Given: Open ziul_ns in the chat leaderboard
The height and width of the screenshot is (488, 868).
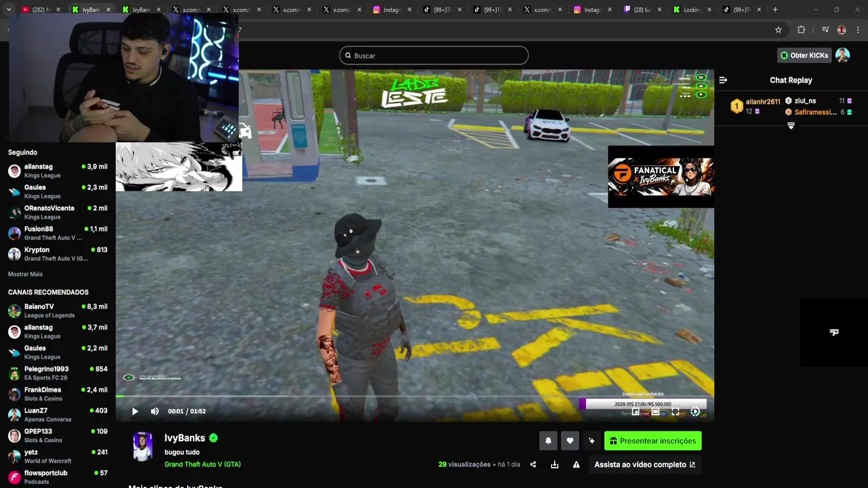Looking at the screenshot, I should tap(805, 101).
